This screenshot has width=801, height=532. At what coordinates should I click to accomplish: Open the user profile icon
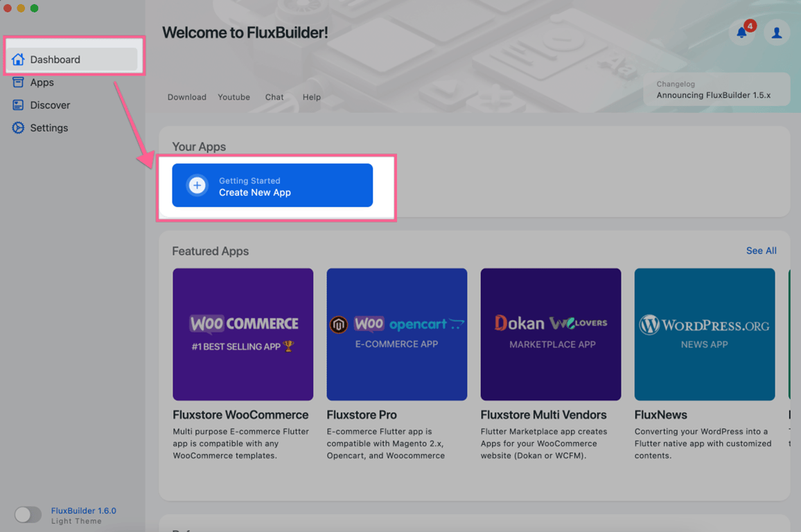pyautogui.click(x=777, y=33)
